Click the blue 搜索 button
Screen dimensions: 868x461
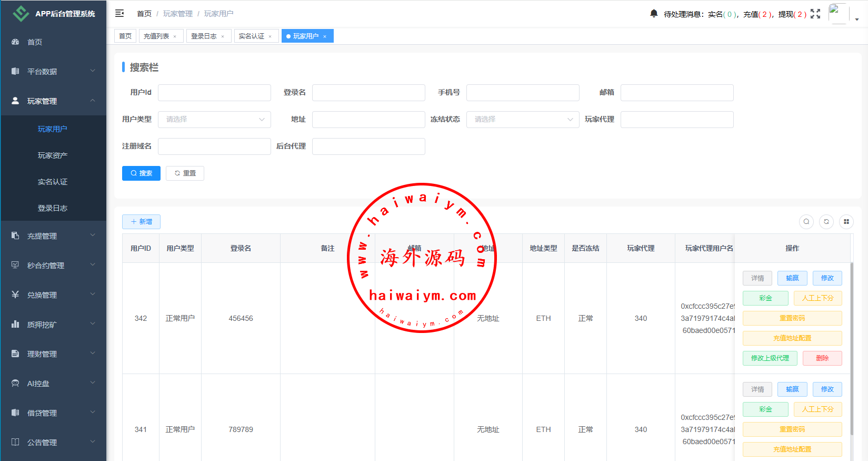point(141,173)
